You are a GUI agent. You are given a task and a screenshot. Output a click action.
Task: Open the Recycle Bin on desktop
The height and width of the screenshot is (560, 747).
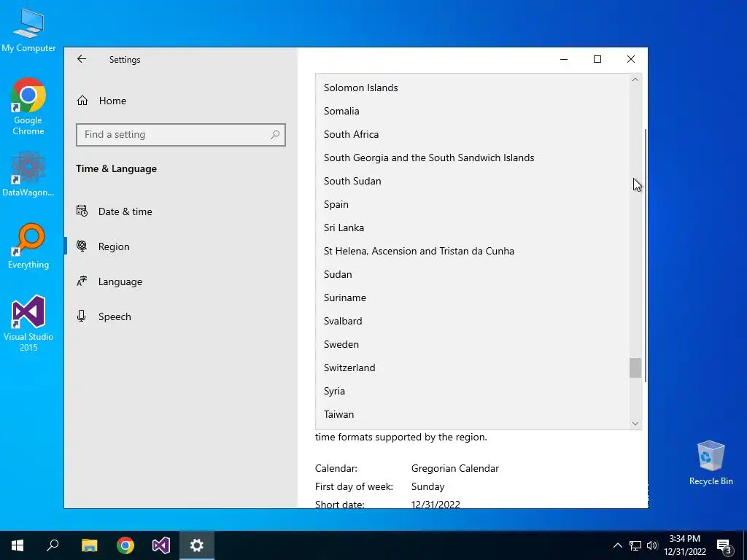pyautogui.click(x=711, y=463)
